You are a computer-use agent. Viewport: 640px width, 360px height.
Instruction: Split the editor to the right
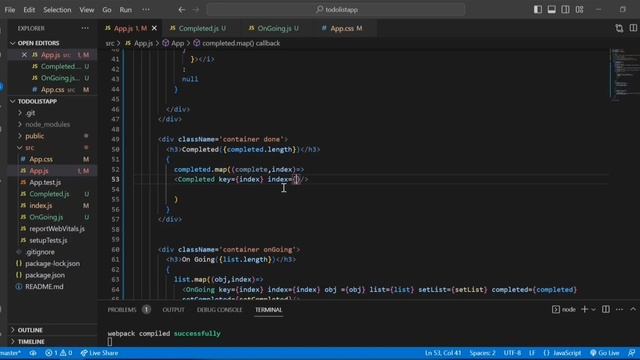tap(633, 28)
